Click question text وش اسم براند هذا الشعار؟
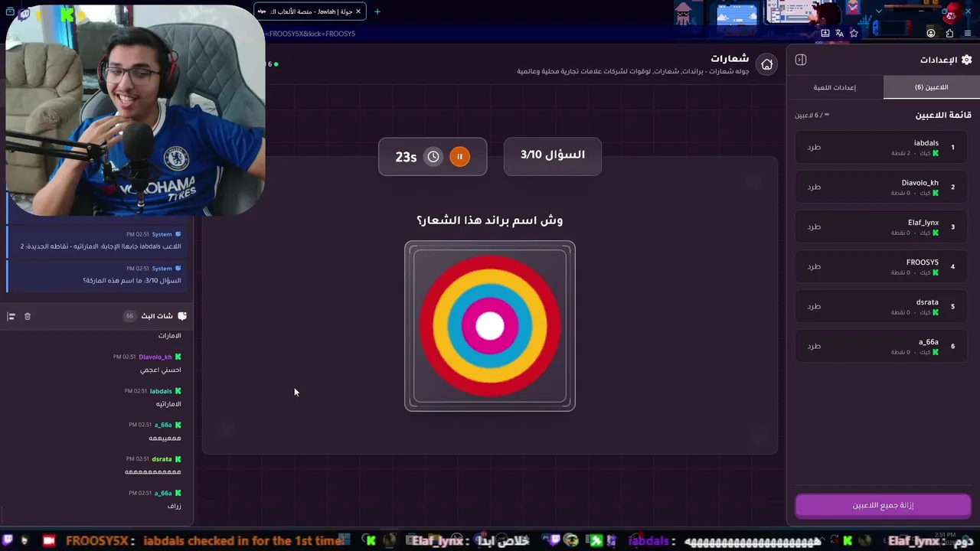 490,220
